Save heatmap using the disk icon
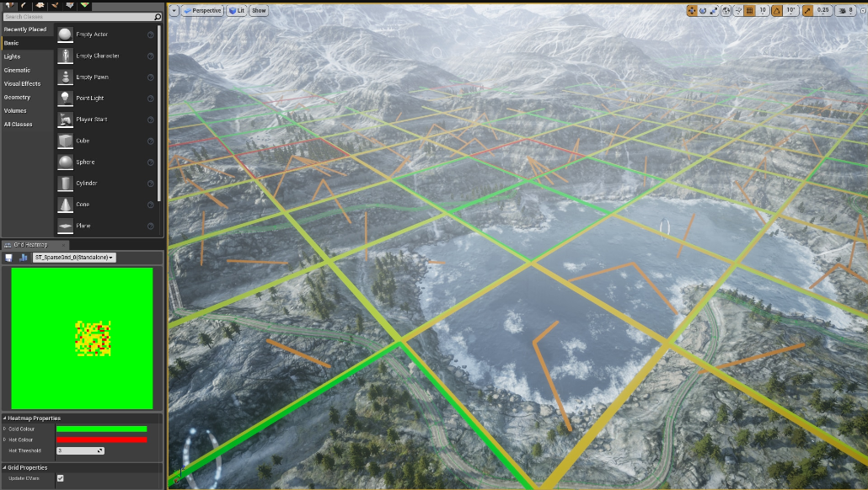868x490 pixels. pyautogui.click(x=9, y=258)
